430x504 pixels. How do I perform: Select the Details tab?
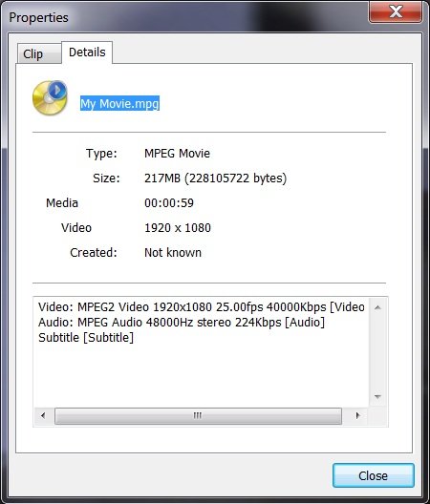87,52
